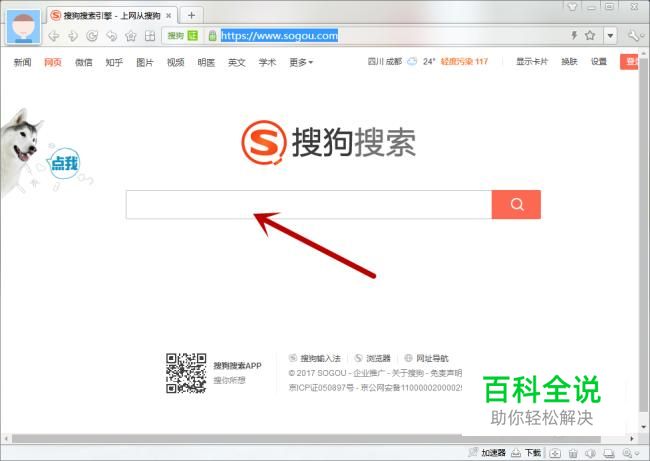Click the undo closed page icon

pos(111,36)
